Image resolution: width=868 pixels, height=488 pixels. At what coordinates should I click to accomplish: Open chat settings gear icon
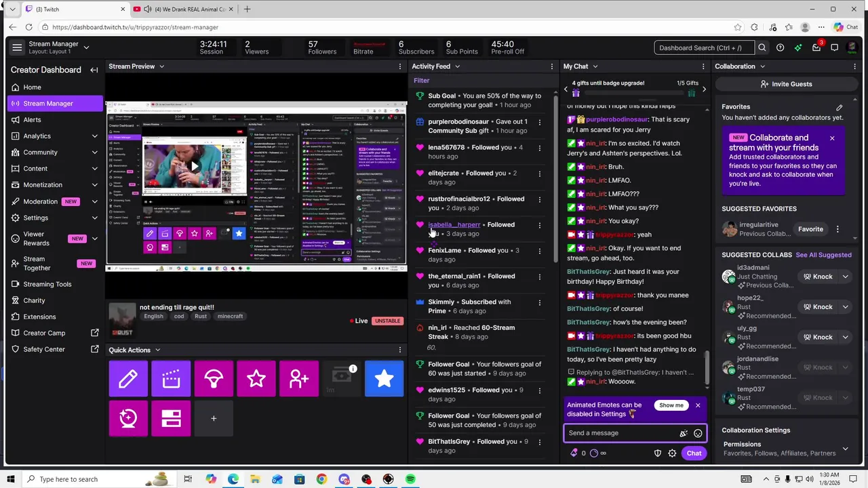tap(672, 453)
